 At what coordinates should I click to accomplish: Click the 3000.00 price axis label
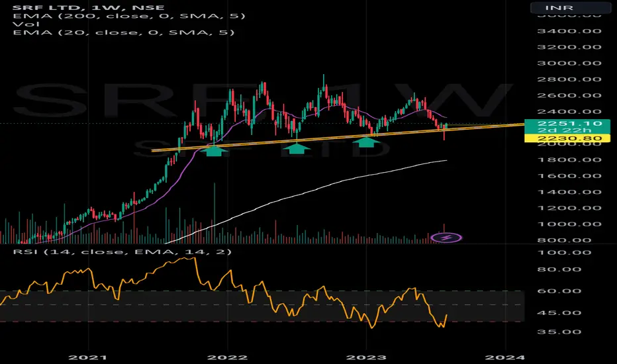click(x=569, y=64)
